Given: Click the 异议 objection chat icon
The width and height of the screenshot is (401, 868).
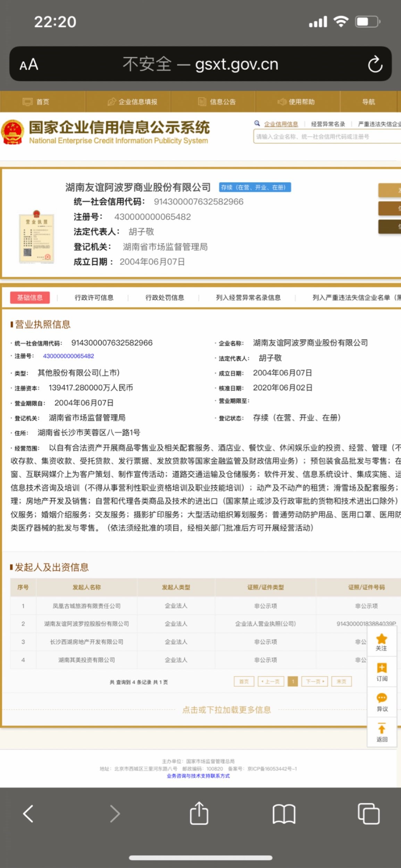Looking at the screenshot, I should [x=382, y=702].
